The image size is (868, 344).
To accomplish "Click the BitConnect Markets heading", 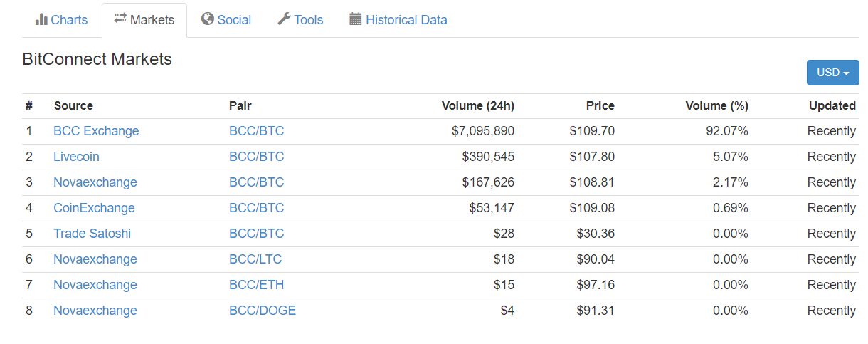I will click(97, 59).
